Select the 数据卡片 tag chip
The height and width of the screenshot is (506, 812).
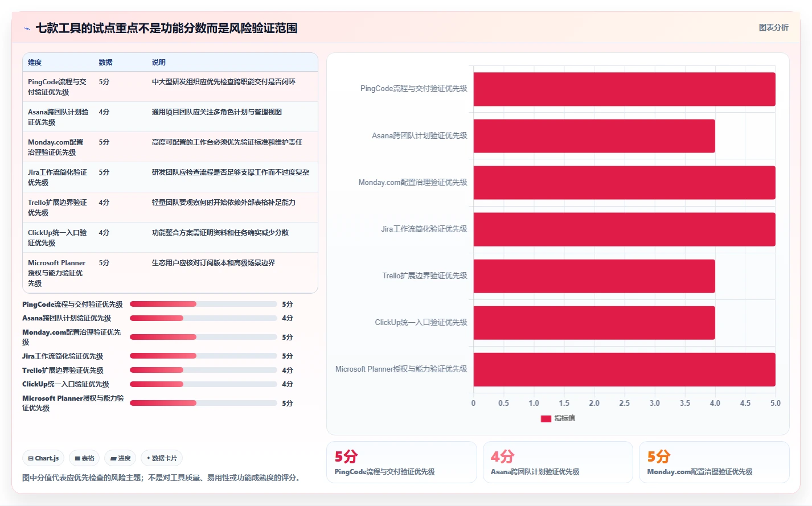point(162,458)
